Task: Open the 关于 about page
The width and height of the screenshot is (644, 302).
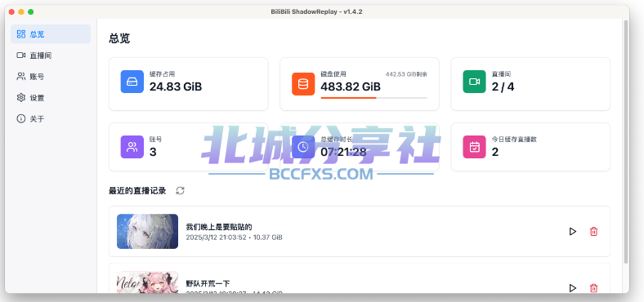Action: coord(51,119)
